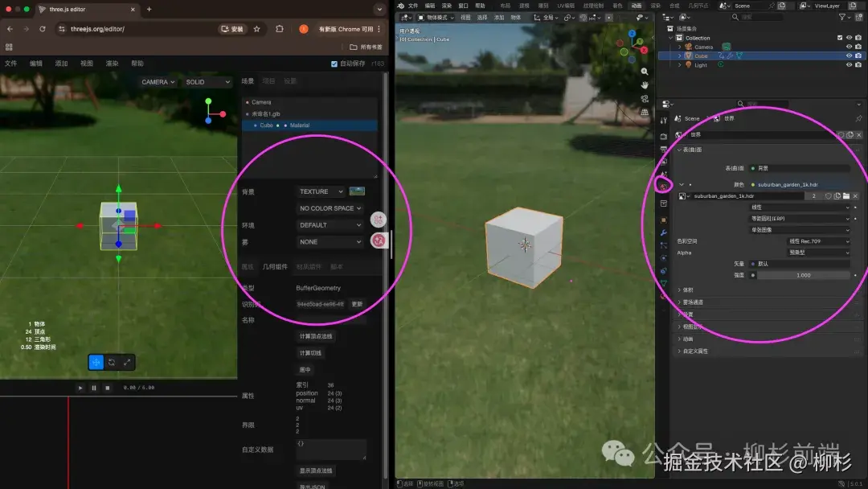Open the 文件 menu in three.js editor

(x=10, y=64)
